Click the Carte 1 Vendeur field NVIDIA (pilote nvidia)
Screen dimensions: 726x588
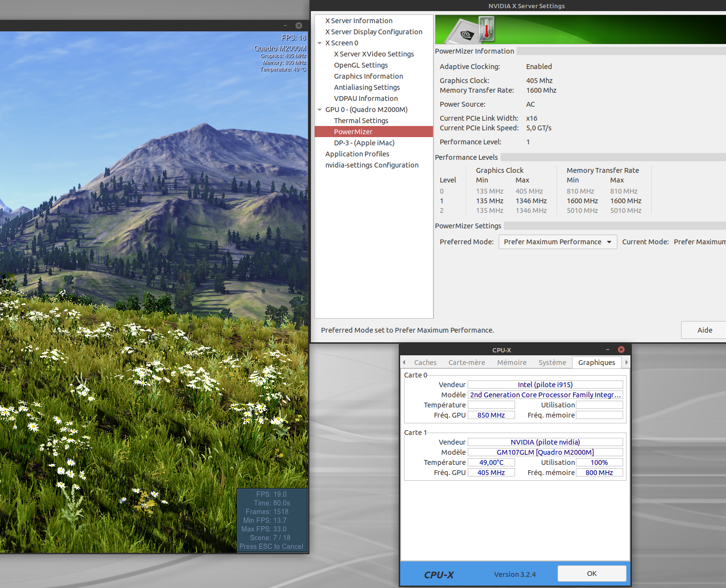pos(545,442)
